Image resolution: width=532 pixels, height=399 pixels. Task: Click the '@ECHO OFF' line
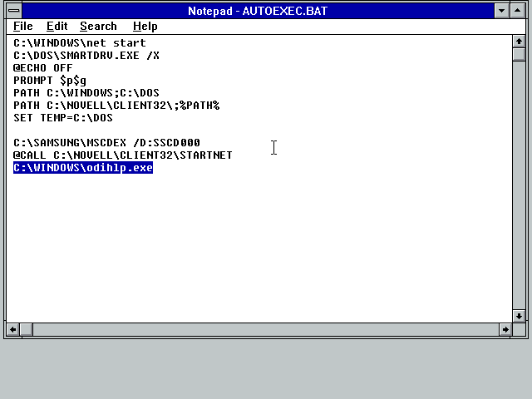(x=42, y=68)
